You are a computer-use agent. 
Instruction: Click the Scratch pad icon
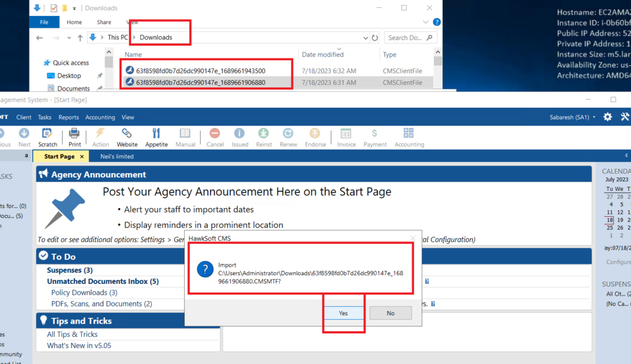coord(47,136)
